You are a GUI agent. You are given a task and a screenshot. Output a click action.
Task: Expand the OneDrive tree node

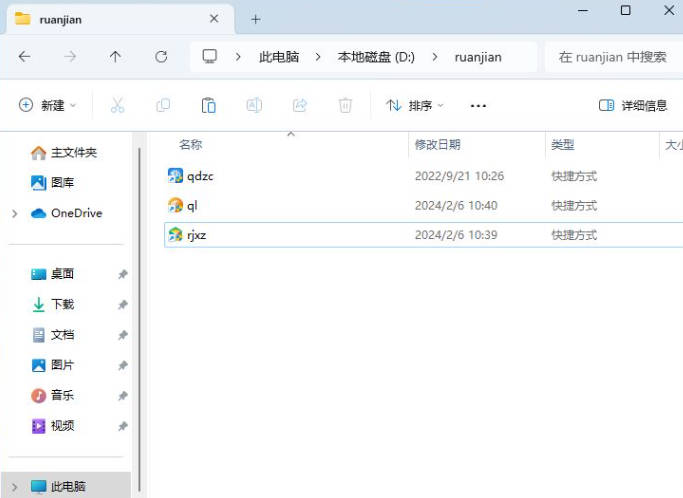tap(14, 213)
